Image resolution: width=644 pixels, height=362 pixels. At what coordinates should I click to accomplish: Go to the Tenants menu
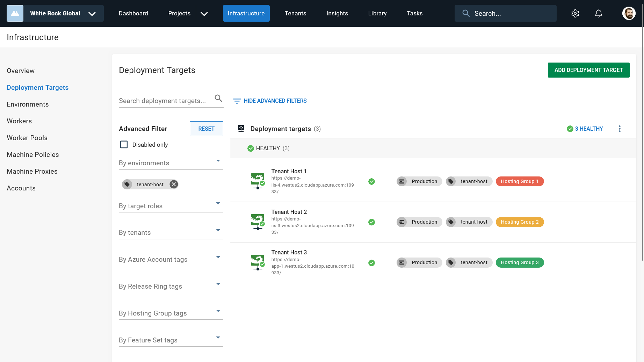(295, 13)
